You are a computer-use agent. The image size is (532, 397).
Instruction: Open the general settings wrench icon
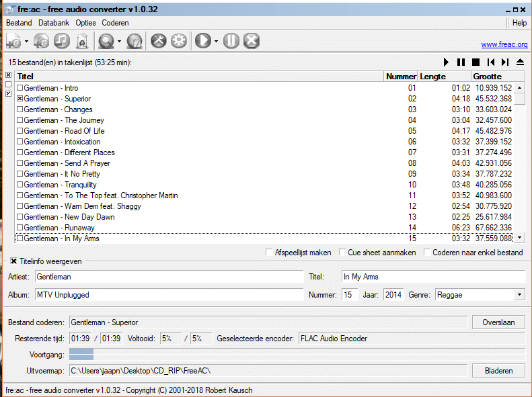click(159, 41)
